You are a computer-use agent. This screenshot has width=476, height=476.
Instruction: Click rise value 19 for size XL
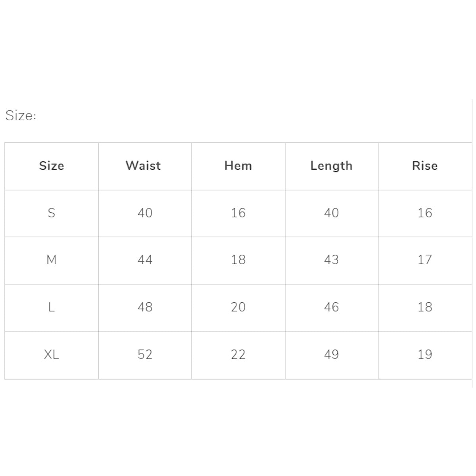tap(424, 354)
